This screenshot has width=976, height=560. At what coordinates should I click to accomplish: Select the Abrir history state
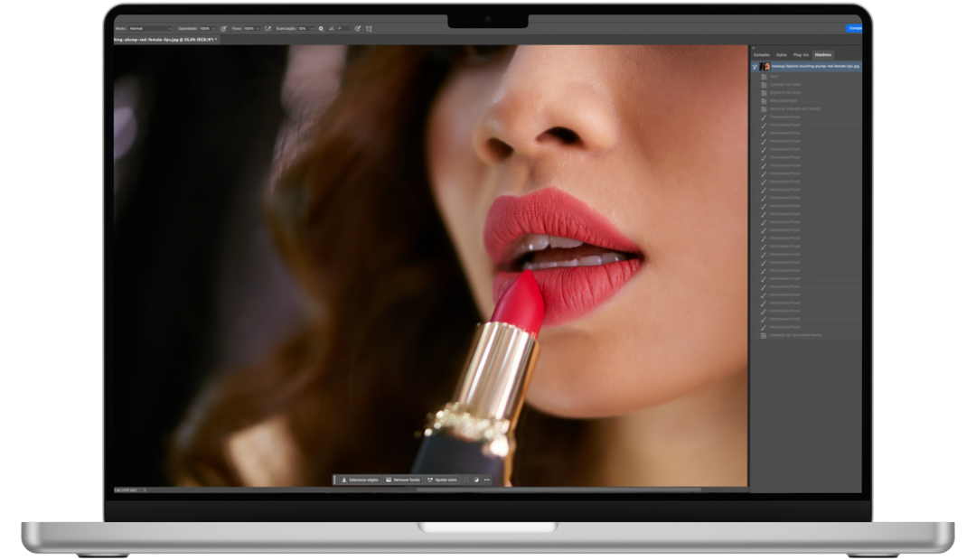[x=774, y=76]
